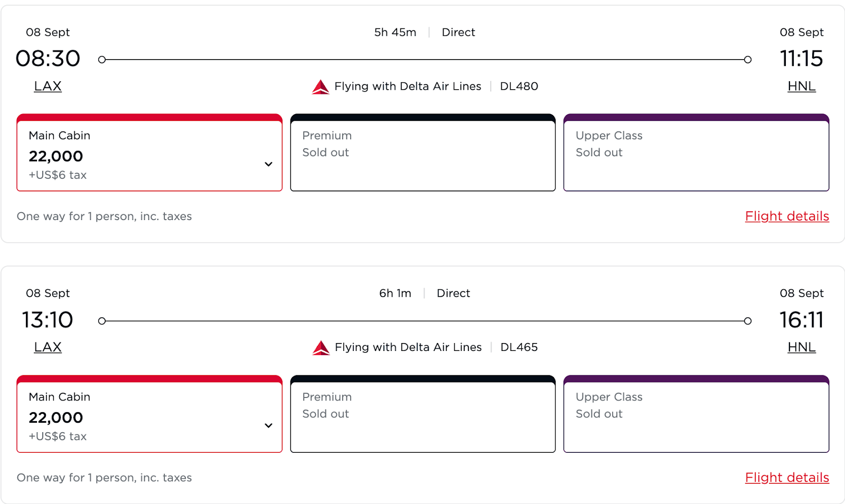This screenshot has width=845, height=504.
Task: Select the Main Cabin fare for the 08:30 flight
Action: tap(149, 153)
